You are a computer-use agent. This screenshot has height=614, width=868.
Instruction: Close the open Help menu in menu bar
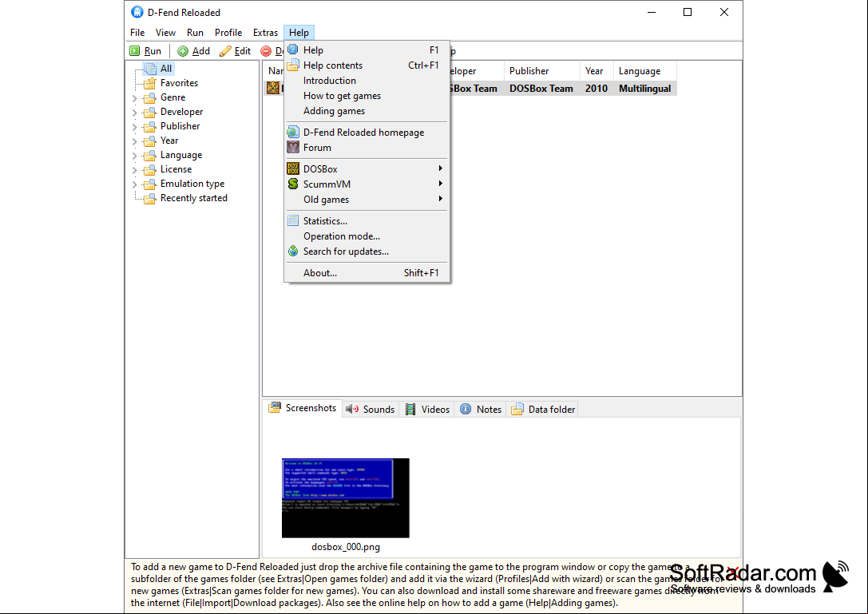(299, 33)
